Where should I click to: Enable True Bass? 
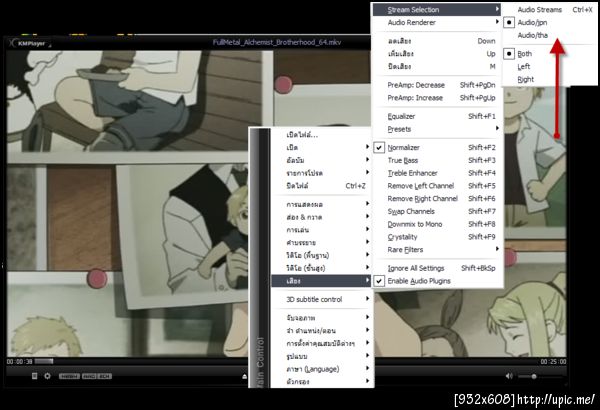437,160
